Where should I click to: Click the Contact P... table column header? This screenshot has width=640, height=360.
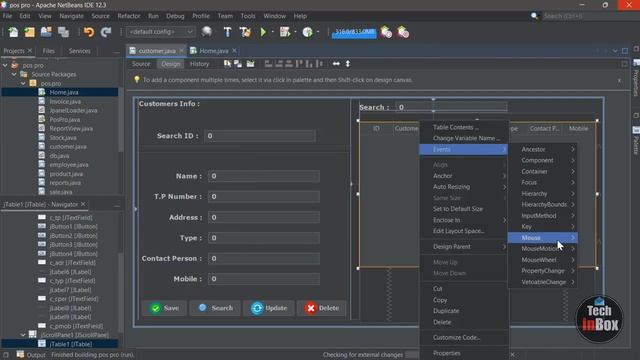544,129
